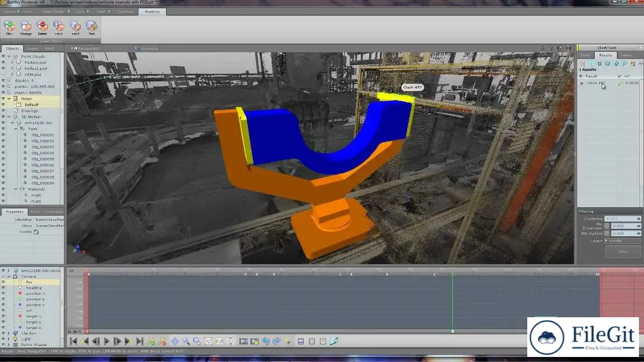The height and width of the screenshot is (362, 644).
Task: Click the film strip render icon
Action: click(244, 341)
